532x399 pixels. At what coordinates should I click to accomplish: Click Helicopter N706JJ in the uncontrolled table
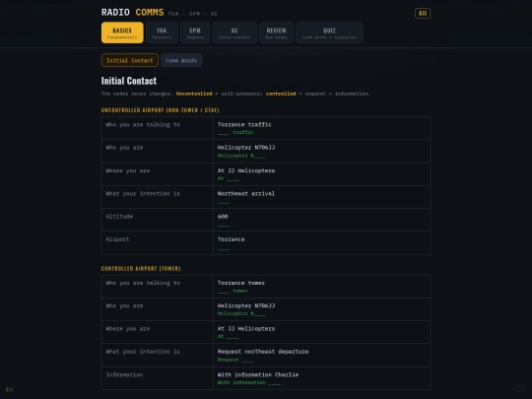246,148
